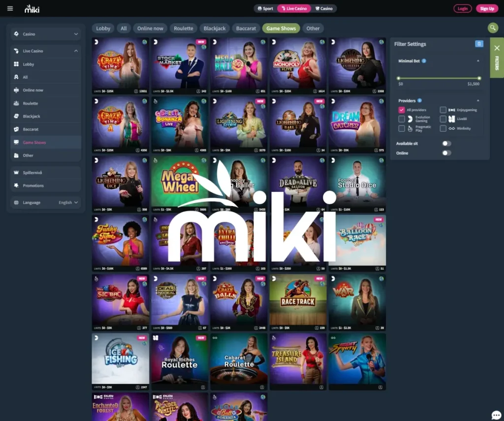Open the Dream Catcher game thumbnail

(357, 124)
